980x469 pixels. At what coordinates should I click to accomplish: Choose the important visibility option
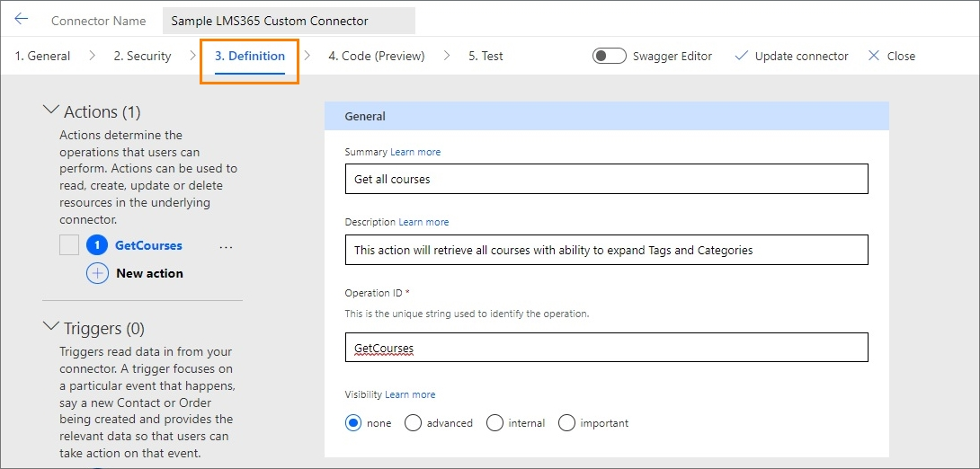[x=566, y=423]
